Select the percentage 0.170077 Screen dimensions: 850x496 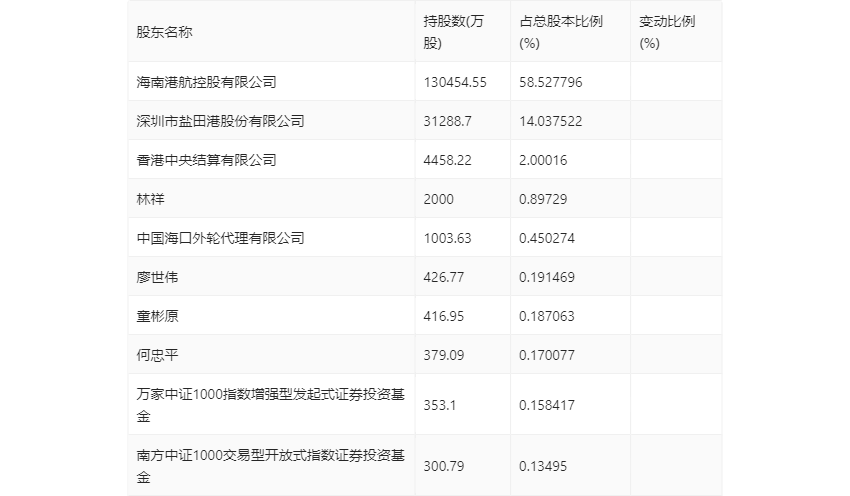click(546, 356)
